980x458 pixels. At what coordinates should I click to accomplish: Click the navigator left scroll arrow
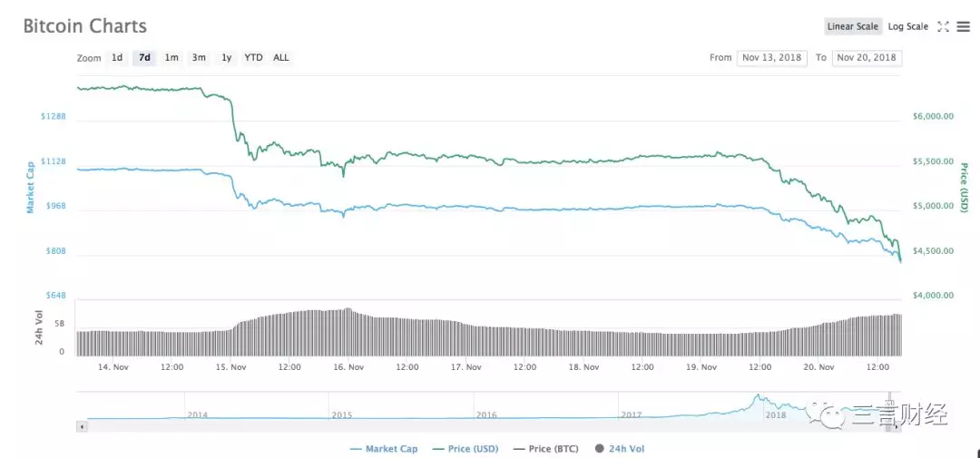pos(82,426)
